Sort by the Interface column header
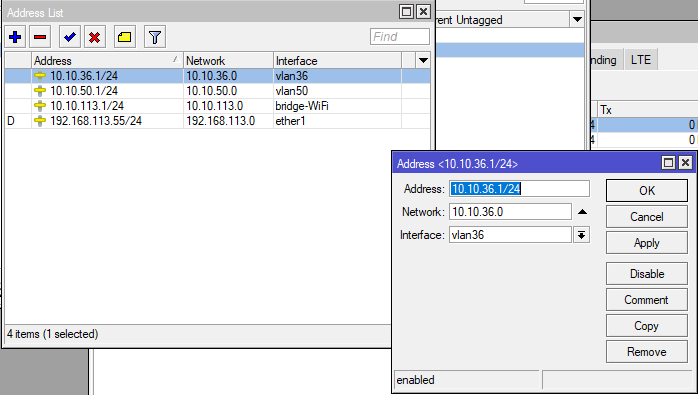The image size is (698, 395). click(337, 61)
